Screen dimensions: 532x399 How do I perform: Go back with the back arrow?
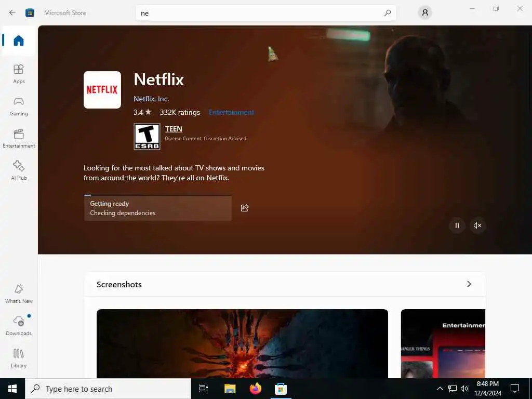(12, 13)
